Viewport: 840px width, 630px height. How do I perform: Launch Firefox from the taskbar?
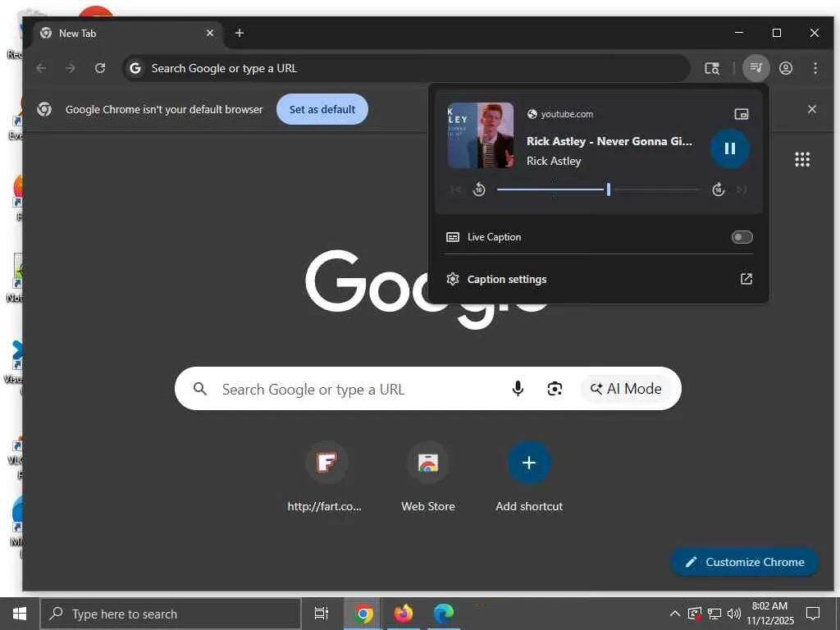tap(404, 614)
